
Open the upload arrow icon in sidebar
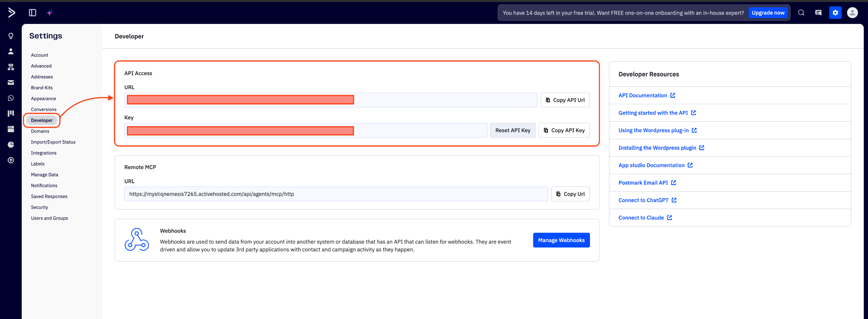[x=11, y=160]
